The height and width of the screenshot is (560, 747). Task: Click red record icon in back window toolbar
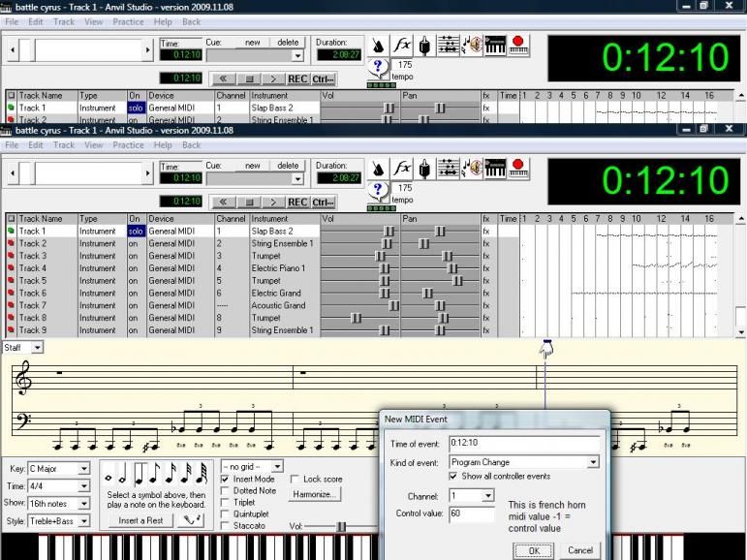517,46
